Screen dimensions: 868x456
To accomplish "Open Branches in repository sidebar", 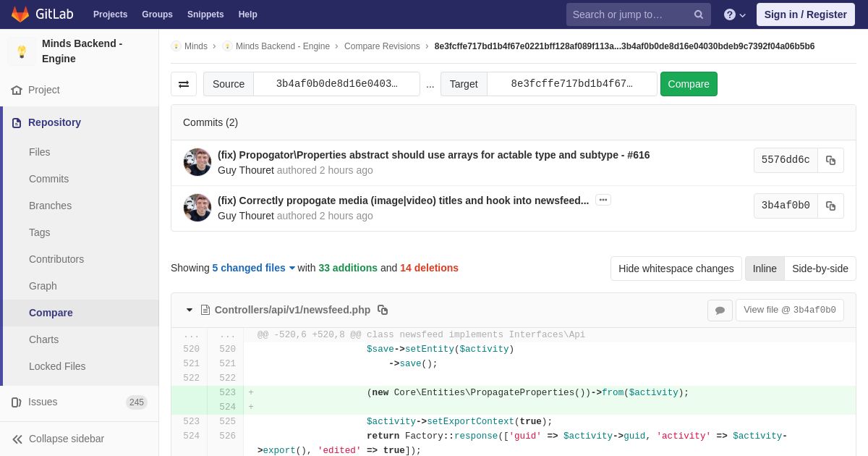I will point(50,206).
